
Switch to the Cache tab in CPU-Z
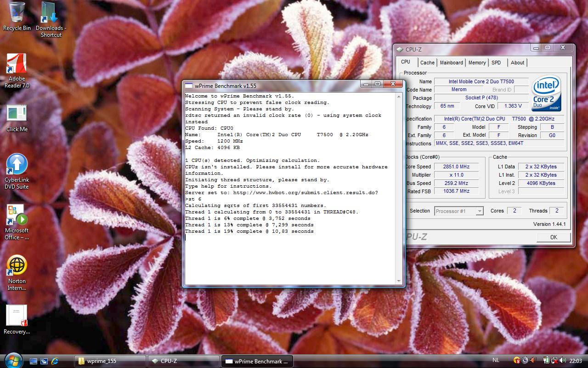[427, 63]
